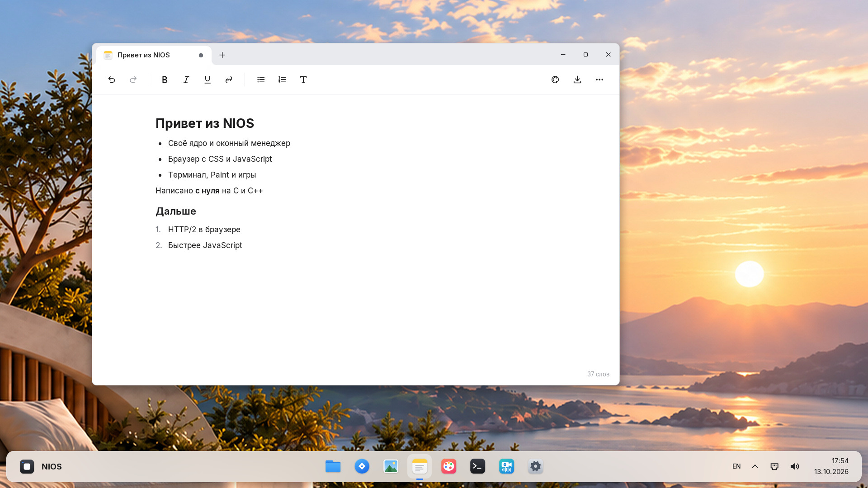Image resolution: width=868 pixels, height=488 pixels.
Task: Click the item 'HTTP/2 в браузере'
Action: pos(204,230)
